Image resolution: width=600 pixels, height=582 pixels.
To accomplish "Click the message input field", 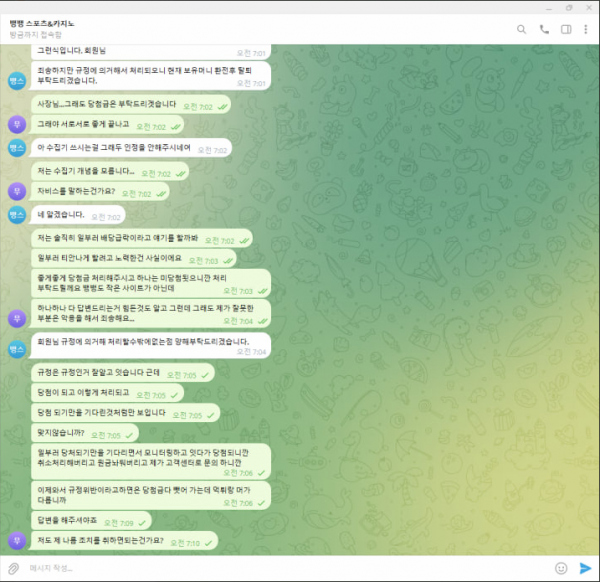I will pyautogui.click(x=287, y=568).
